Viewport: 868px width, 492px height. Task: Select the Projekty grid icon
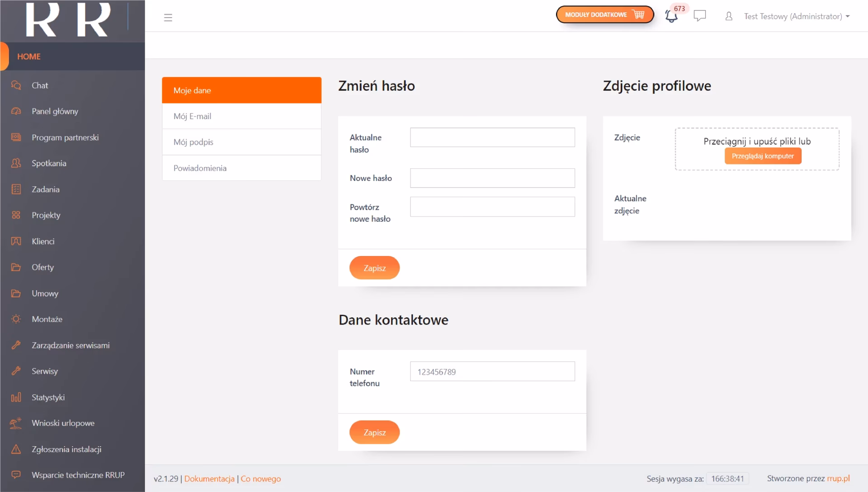[16, 215]
